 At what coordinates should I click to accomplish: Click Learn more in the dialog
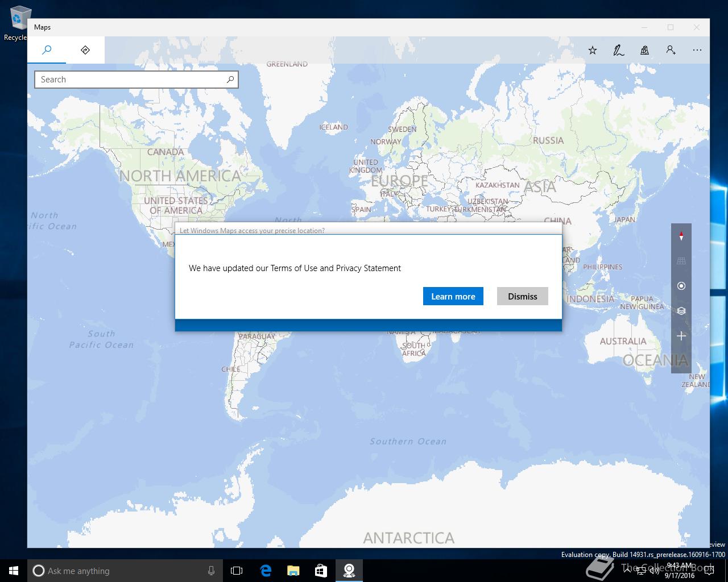(453, 296)
